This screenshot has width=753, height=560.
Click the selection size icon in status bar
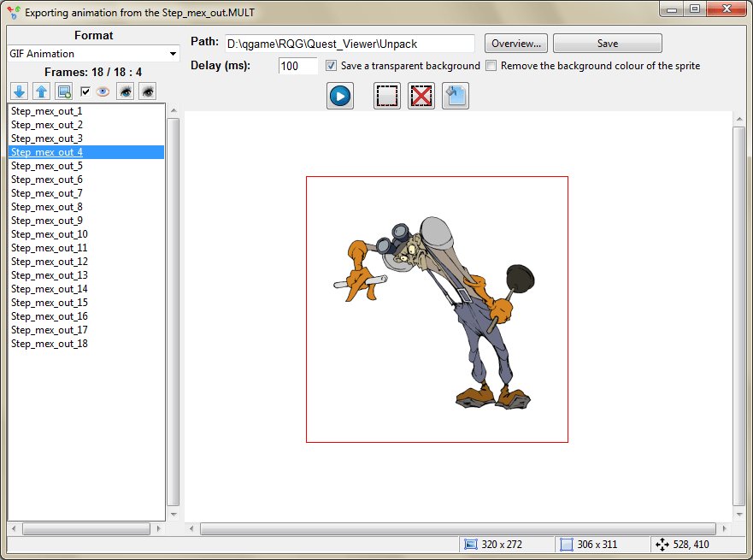pyautogui.click(x=567, y=545)
